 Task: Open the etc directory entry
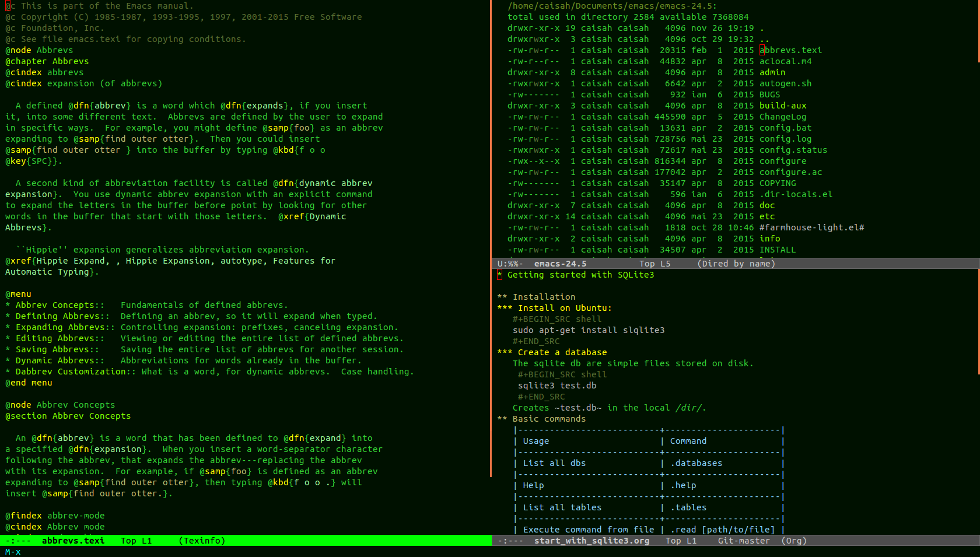tap(767, 216)
